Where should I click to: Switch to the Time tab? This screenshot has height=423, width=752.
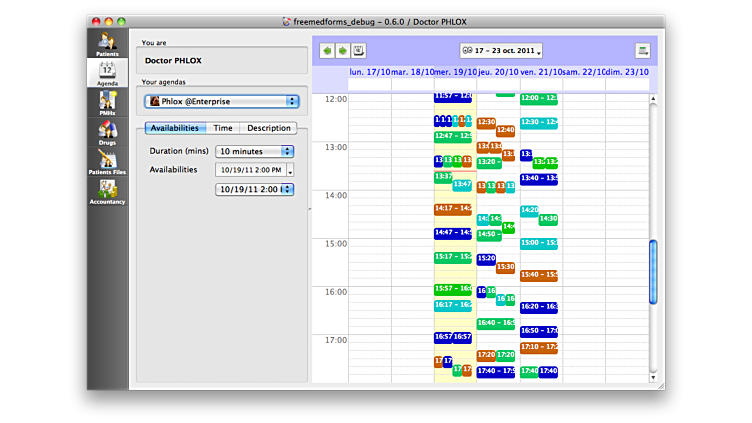coord(223,128)
